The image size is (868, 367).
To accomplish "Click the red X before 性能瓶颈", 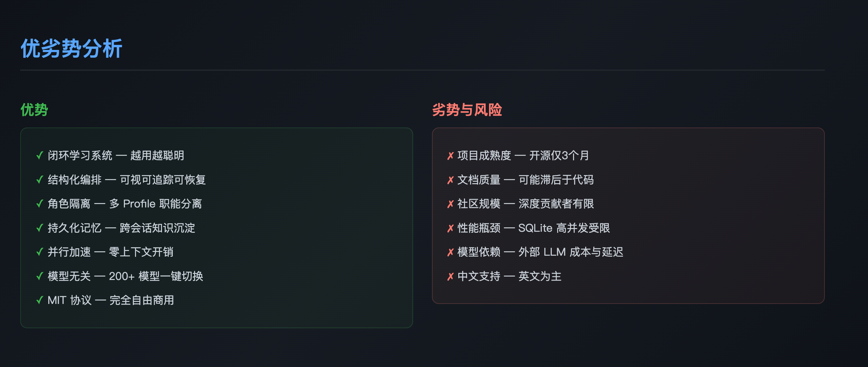I will pyautogui.click(x=450, y=228).
